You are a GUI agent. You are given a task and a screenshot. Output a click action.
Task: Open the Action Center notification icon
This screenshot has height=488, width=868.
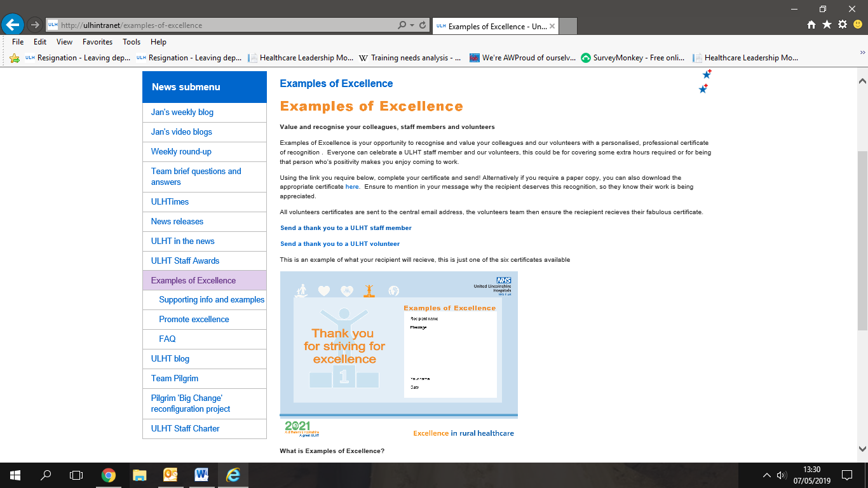[x=847, y=475]
